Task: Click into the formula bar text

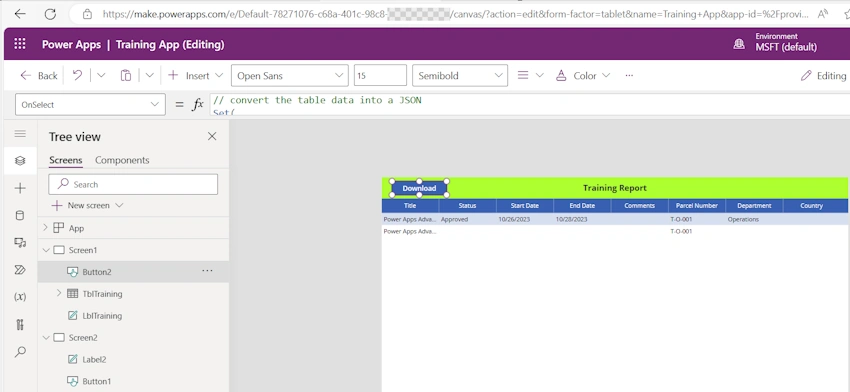Action: click(x=529, y=105)
